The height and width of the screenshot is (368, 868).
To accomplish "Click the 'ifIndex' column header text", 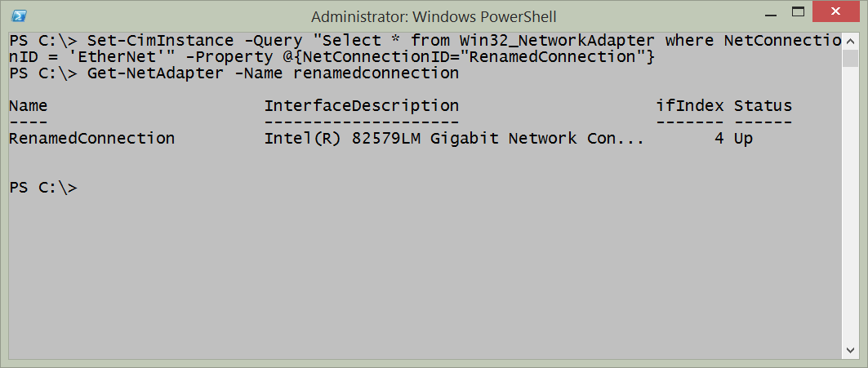I will (689, 106).
